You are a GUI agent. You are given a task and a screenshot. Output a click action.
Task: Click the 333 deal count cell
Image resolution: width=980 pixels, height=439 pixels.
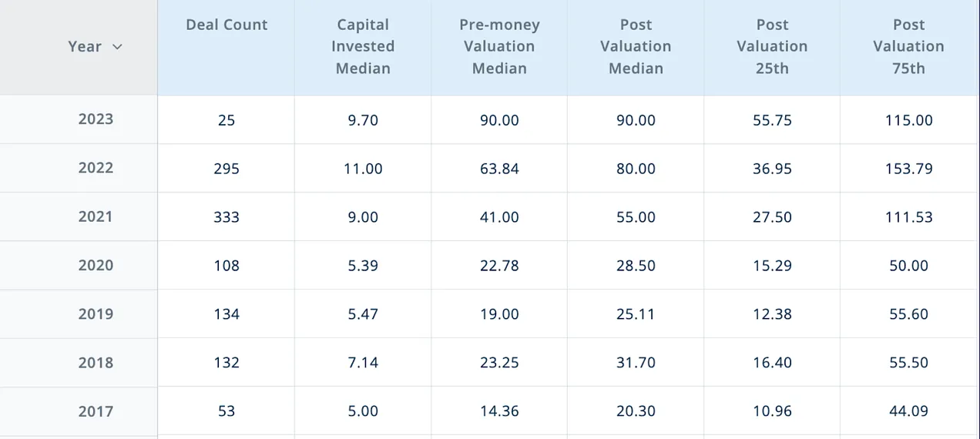[x=227, y=217]
